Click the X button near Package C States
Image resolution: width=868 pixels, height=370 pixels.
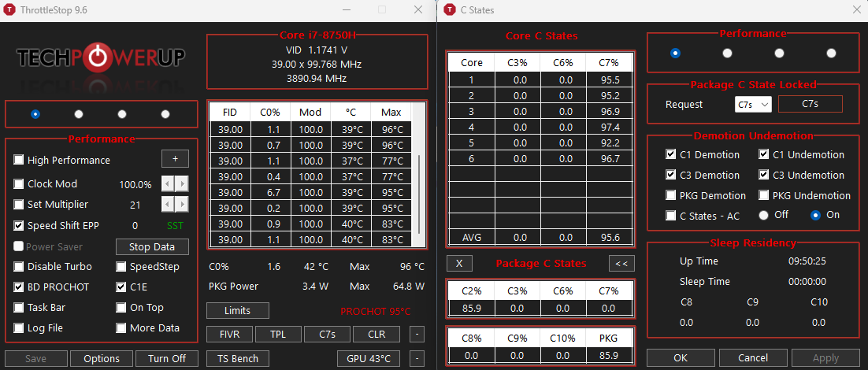[x=459, y=263]
